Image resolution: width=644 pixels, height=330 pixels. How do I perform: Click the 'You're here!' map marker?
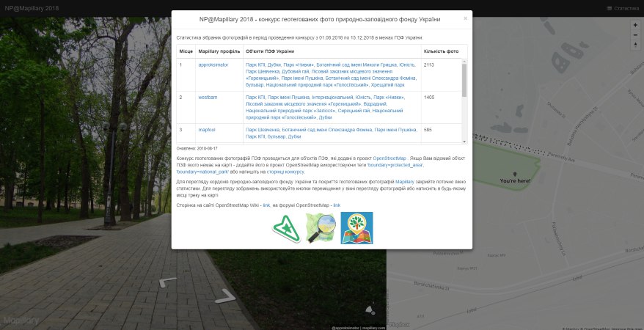click(x=515, y=178)
